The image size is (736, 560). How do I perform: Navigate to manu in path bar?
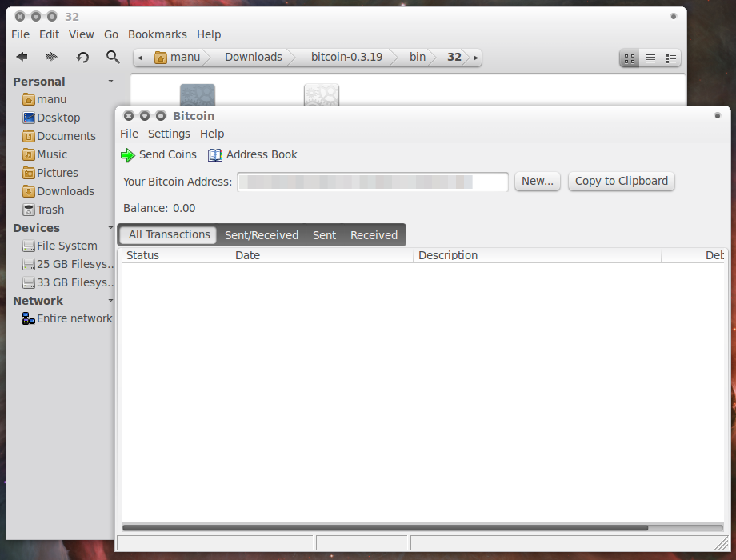click(x=178, y=58)
